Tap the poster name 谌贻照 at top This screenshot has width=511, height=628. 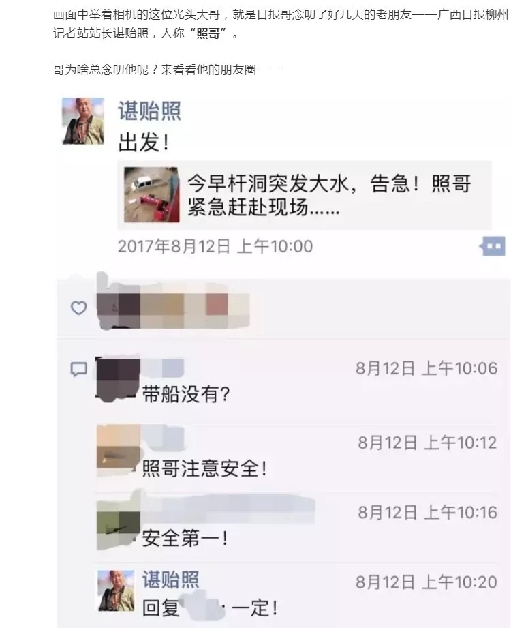click(149, 111)
